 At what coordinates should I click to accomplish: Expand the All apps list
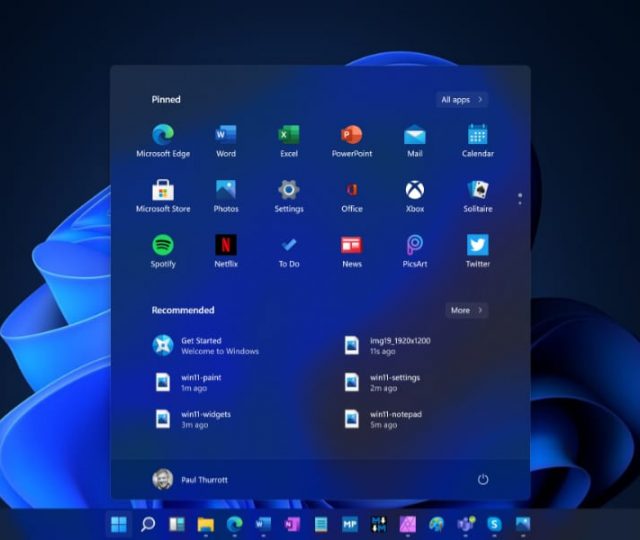462,100
